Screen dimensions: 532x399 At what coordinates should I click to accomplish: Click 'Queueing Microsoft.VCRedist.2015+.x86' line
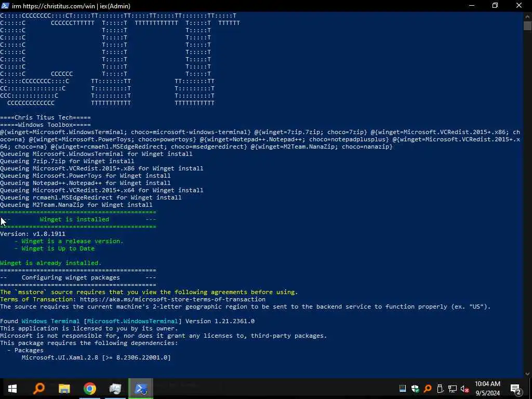(x=102, y=168)
